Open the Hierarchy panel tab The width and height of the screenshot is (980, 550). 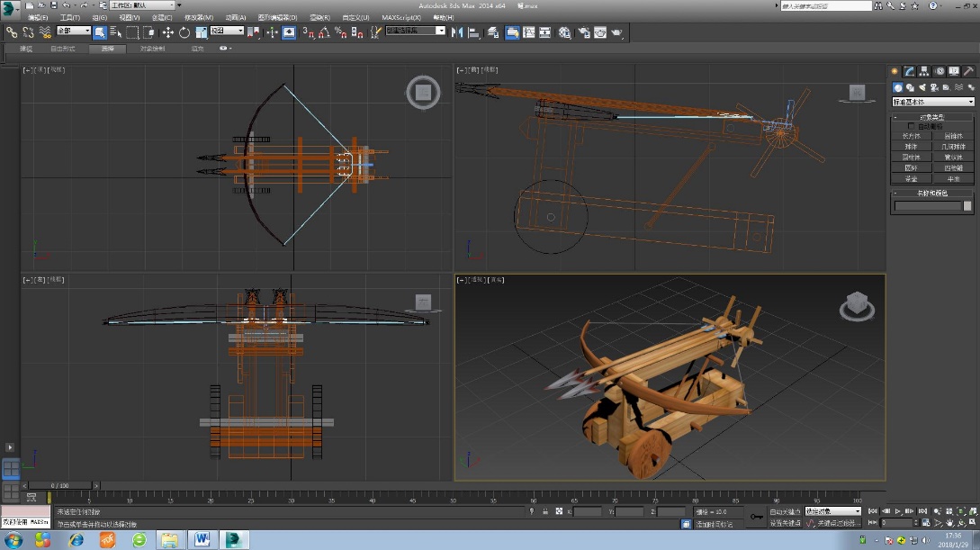point(925,71)
